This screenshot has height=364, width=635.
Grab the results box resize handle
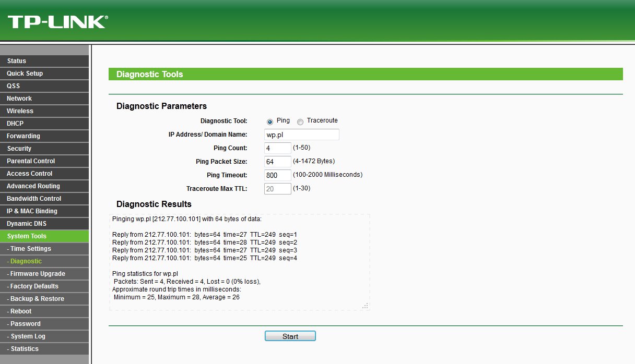click(366, 306)
